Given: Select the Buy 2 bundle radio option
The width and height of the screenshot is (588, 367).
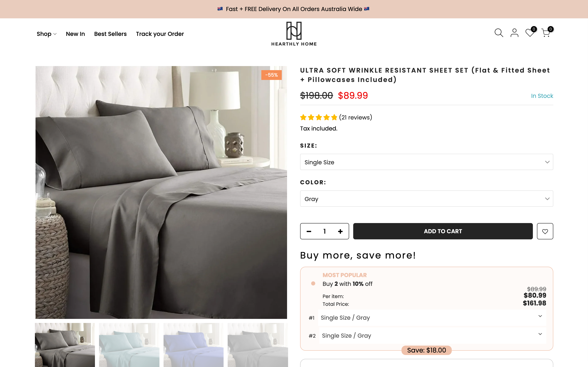Looking at the screenshot, I should [313, 283].
